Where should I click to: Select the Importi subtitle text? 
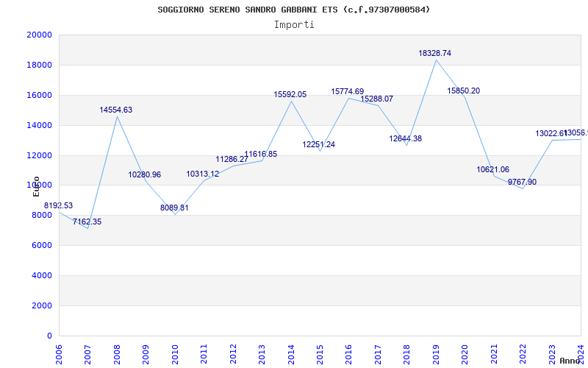(x=294, y=24)
